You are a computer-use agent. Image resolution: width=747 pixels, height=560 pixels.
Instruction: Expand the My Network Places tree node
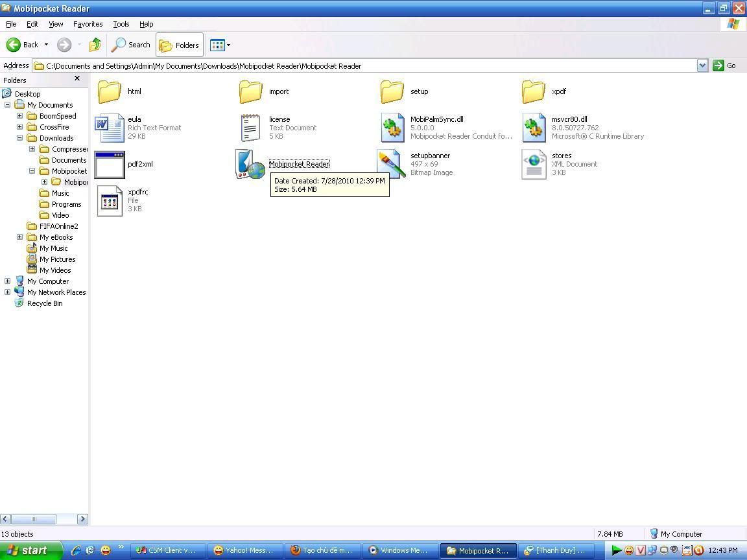pos(7,292)
